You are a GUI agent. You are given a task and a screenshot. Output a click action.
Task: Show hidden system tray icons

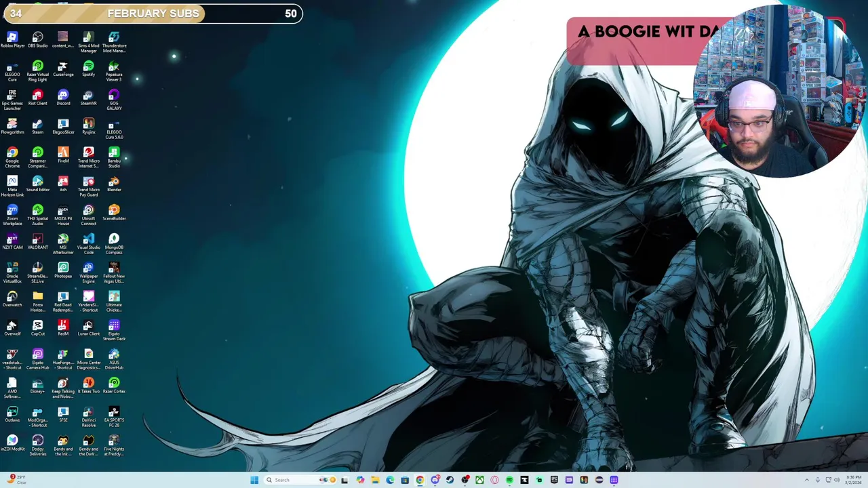point(807,480)
